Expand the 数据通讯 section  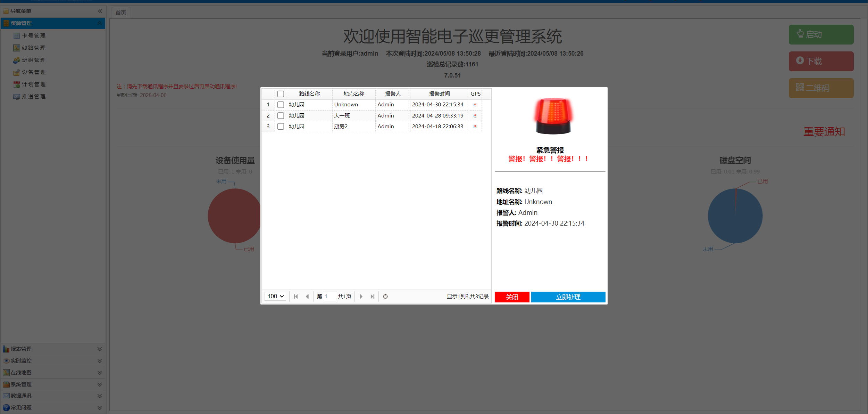tap(100, 396)
